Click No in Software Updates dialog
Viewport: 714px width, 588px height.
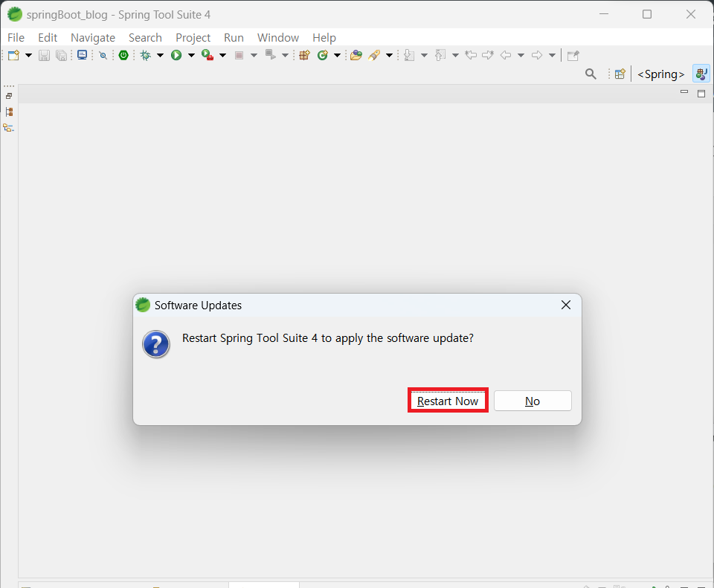pos(533,401)
